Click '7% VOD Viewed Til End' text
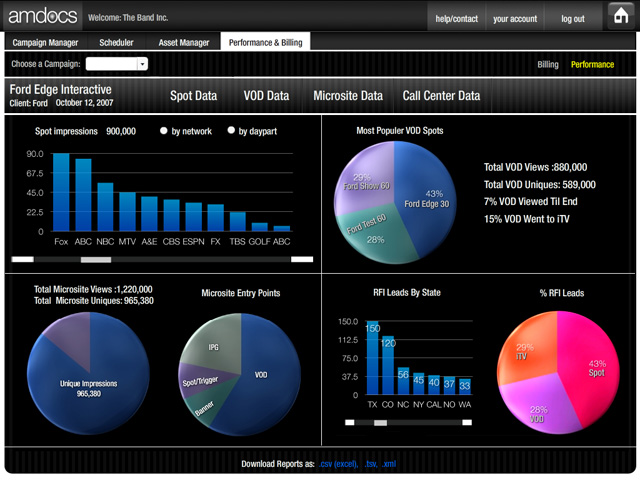 [531, 201]
